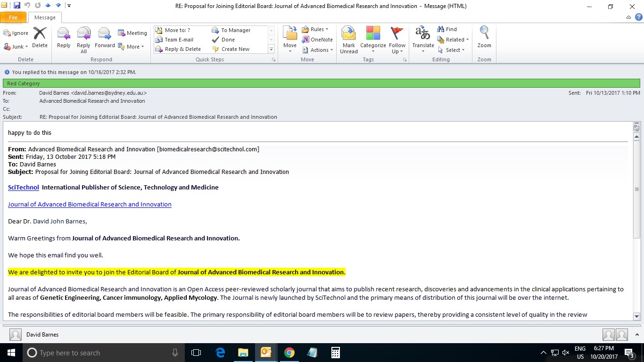Viewport: 644px width, 362px height.
Task: Reply with a Meeting request
Action: click(132, 33)
